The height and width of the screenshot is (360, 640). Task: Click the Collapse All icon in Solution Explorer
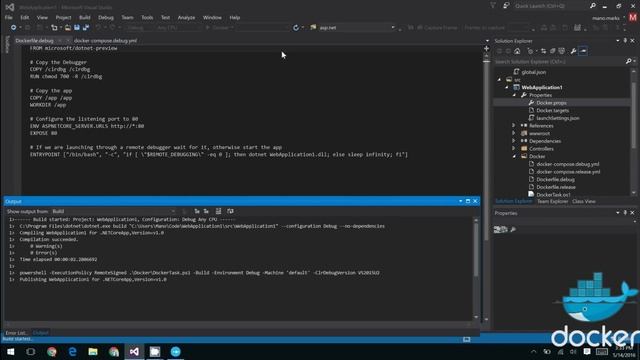(553, 51)
